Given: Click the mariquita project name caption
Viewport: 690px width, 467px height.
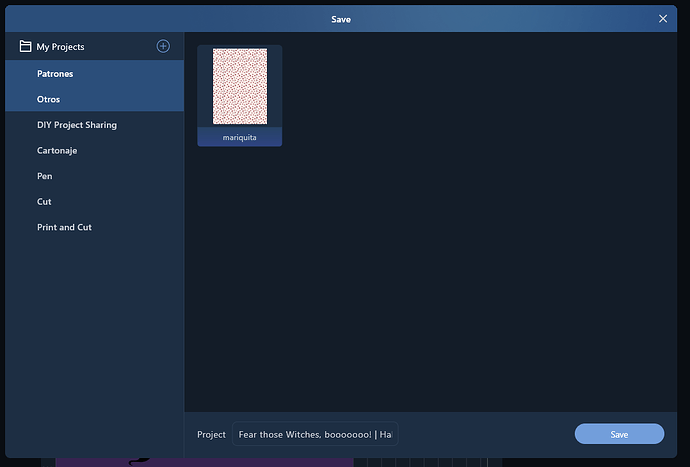Looking at the screenshot, I should click(240, 138).
